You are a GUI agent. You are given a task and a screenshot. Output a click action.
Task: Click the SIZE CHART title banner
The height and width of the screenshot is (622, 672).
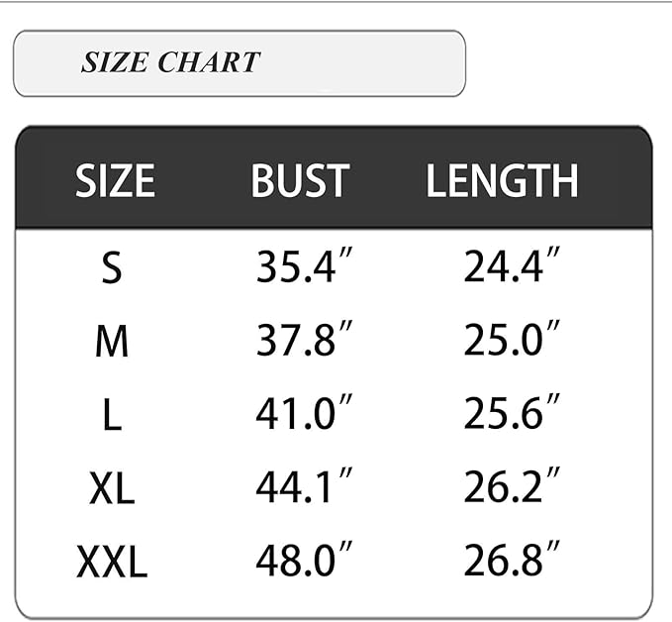tap(239, 63)
